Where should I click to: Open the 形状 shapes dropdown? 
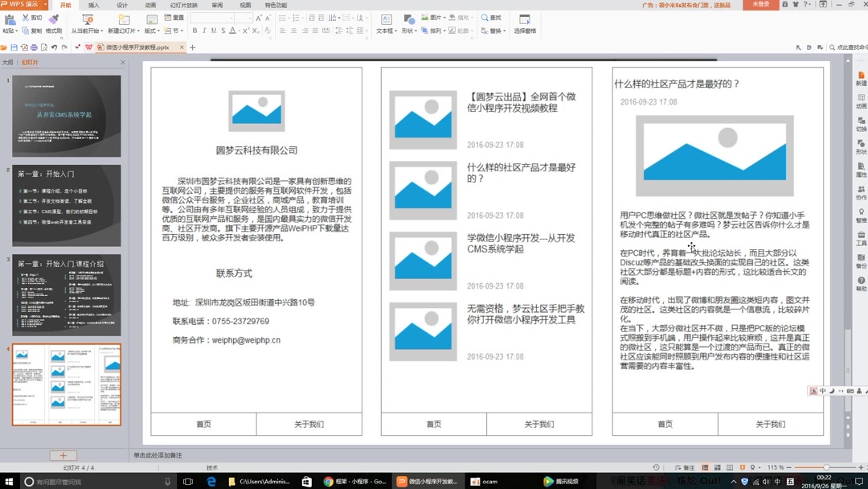click(411, 31)
